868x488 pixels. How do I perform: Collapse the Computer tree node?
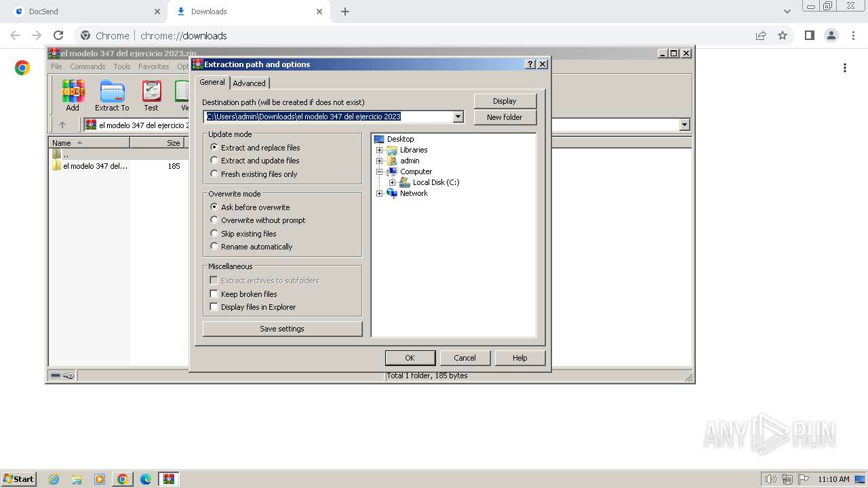380,171
